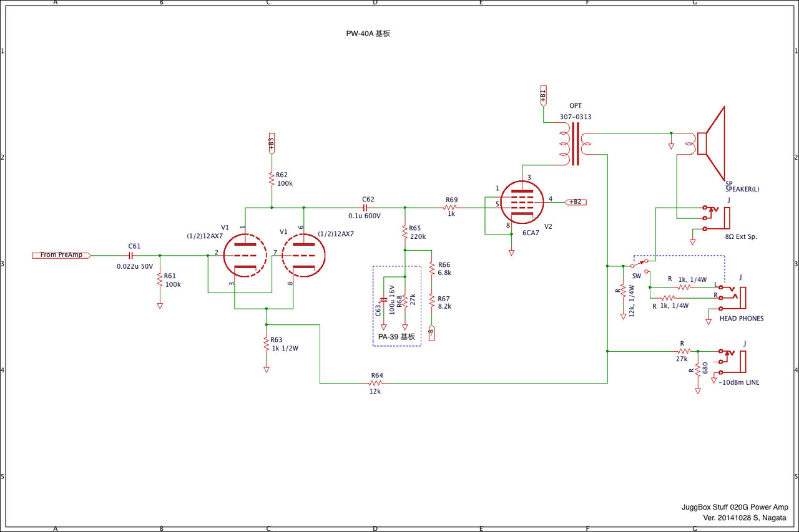Click the right 12AX7 triode with pin 7
The width and height of the screenshot is (799, 532).
(303, 254)
